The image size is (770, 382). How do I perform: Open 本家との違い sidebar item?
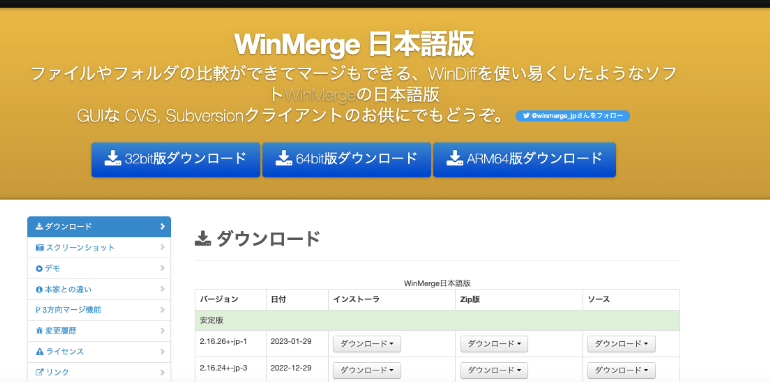coord(99,289)
